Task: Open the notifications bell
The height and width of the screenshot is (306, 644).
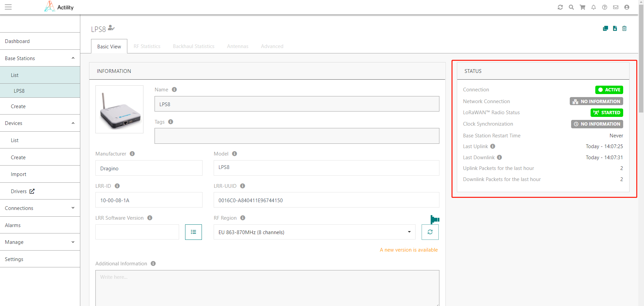Action: (x=594, y=7)
